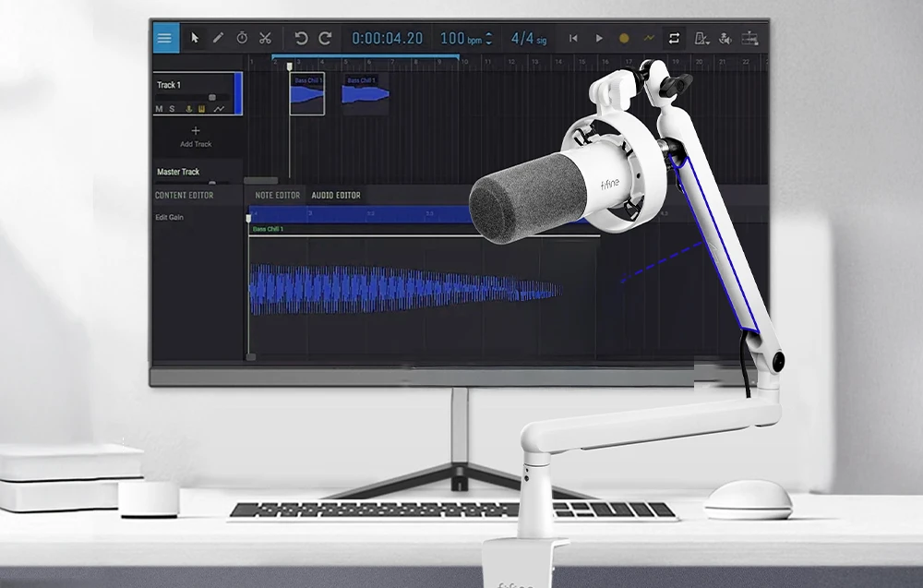Select the pencil draw tool
The image size is (923, 588).
(219, 38)
